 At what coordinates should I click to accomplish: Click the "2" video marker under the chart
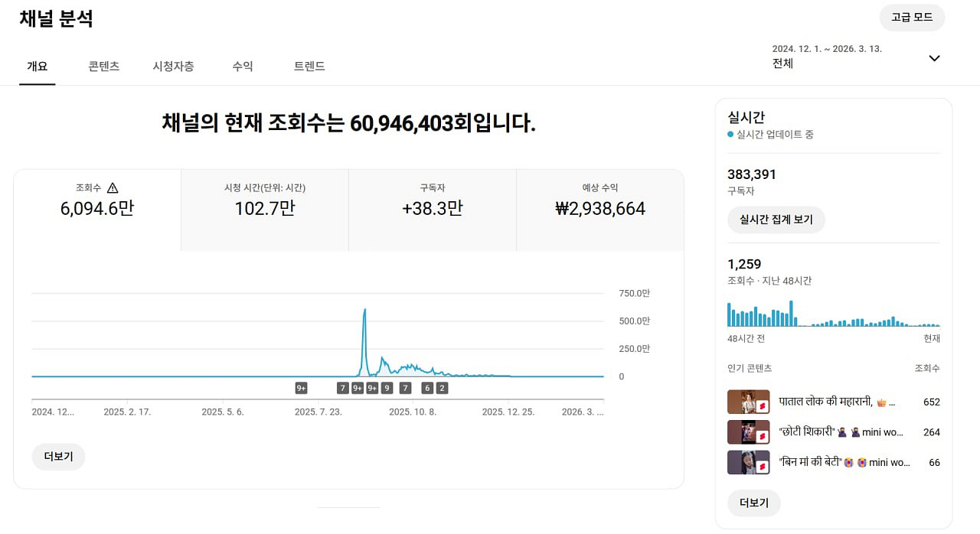[442, 388]
